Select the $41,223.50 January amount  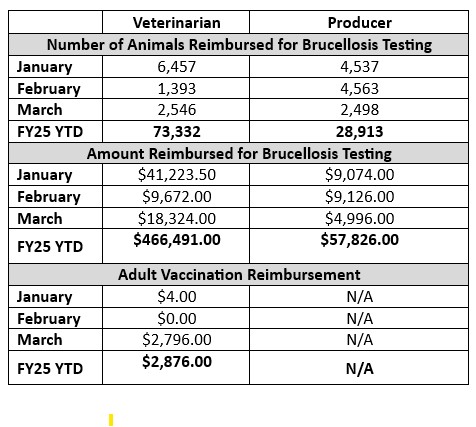coord(177,175)
